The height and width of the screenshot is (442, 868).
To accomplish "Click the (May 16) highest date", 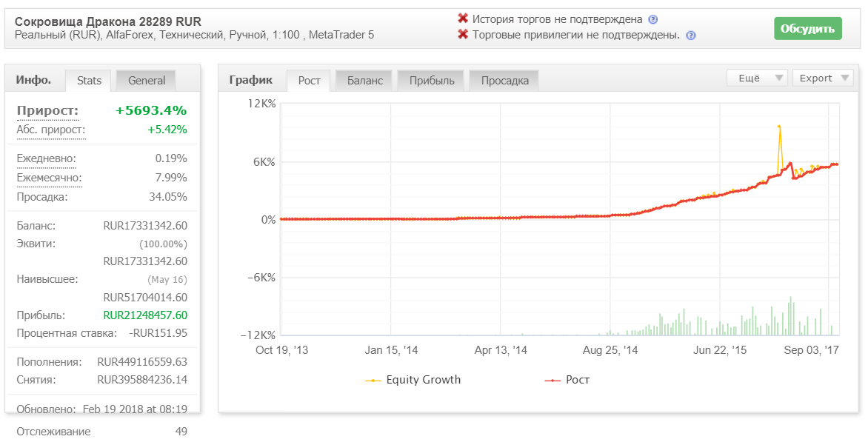I will pyautogui.click(x=167, y=280).
